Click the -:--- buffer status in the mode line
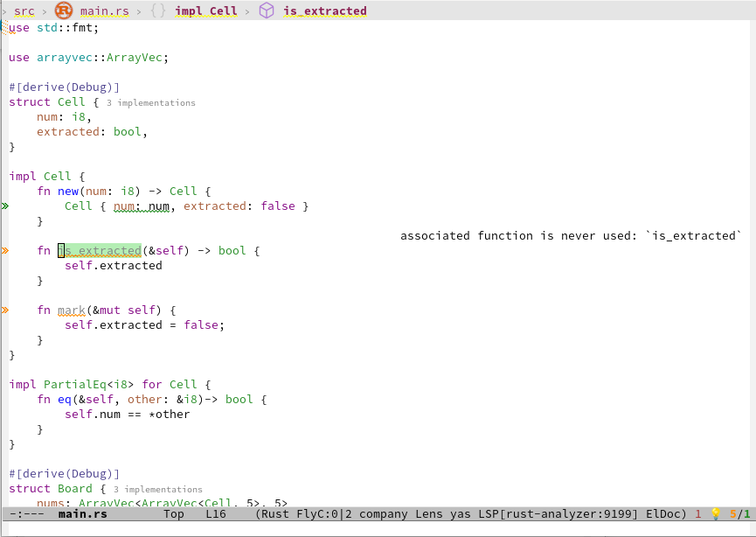Image resolution: width=756 pixels, height=537 pixels. (x=27, y=514)
